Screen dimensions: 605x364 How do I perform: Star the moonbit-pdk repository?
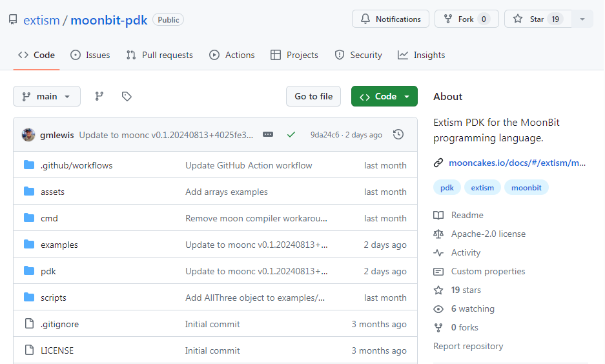tap(538, 19)
